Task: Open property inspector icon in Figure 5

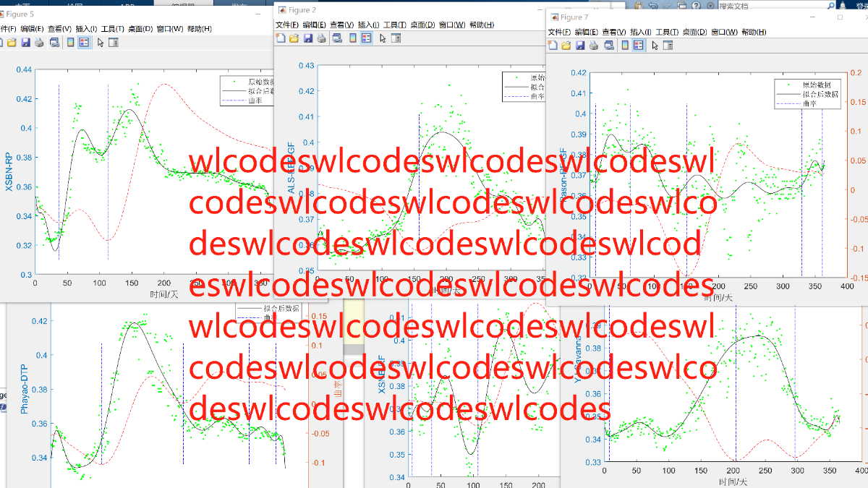Action: pos(114,43)
